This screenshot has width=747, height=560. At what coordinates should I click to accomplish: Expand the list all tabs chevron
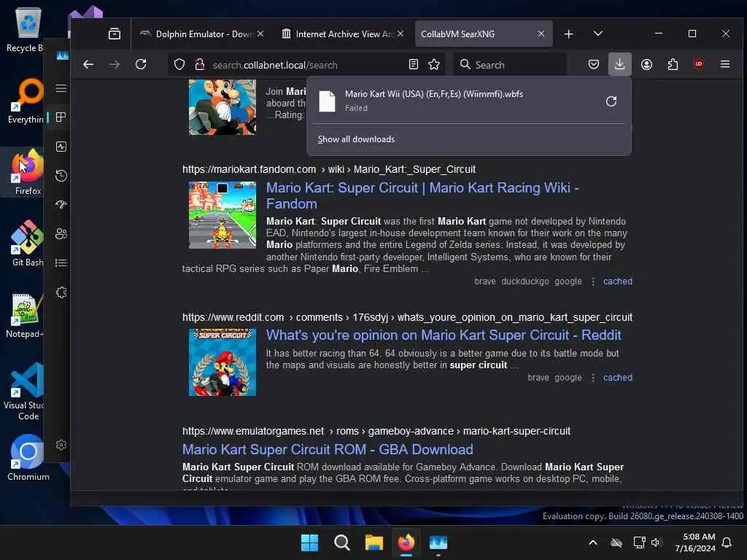click(598, 34)
